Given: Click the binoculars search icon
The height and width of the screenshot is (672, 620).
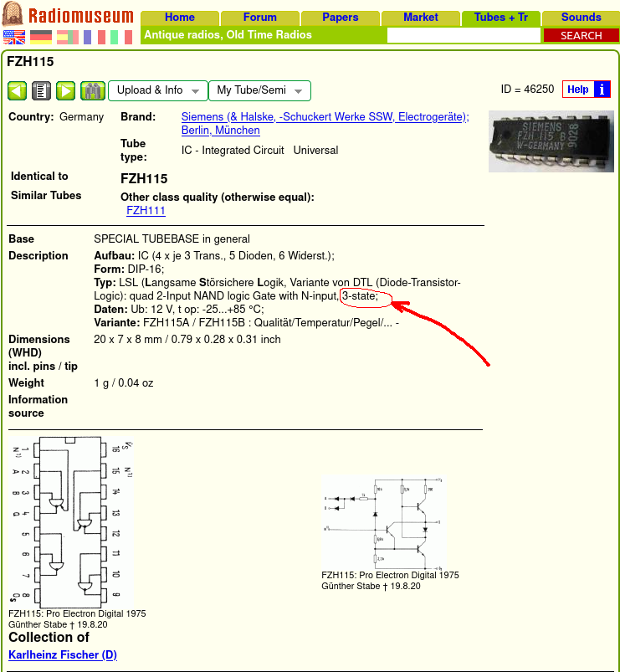Looking at the screenshot, I should click(x=92, y=90).
